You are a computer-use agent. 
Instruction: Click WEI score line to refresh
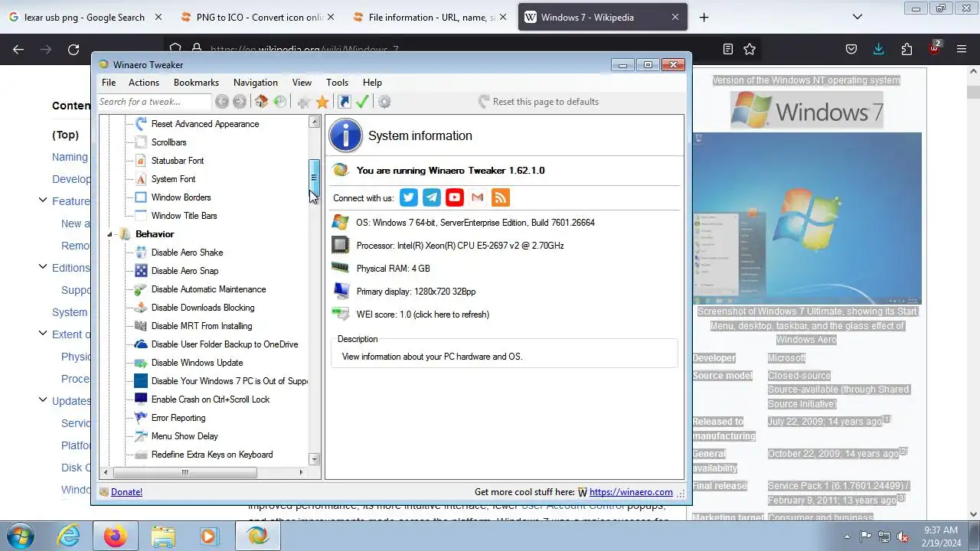click(x=423, y=315)
